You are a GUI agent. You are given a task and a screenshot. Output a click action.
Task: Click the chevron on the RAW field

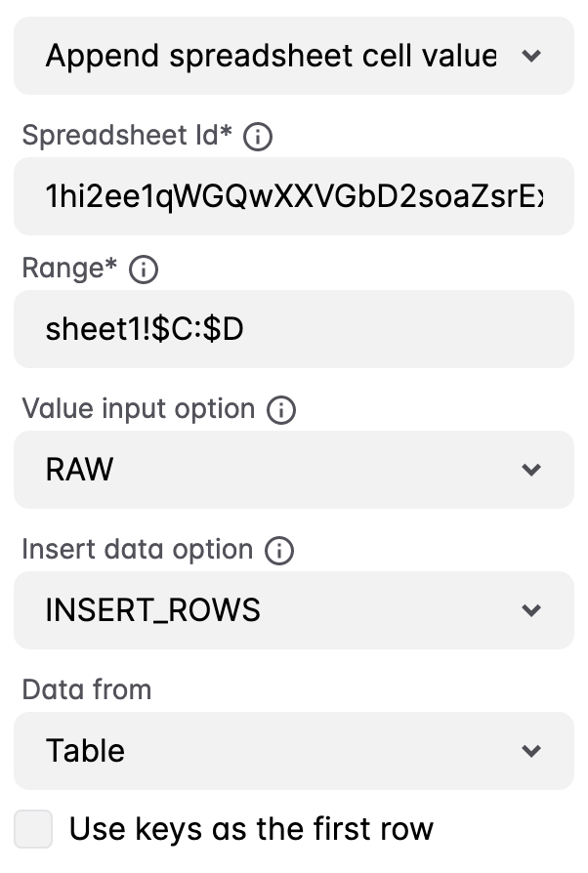tap(532, 470)
